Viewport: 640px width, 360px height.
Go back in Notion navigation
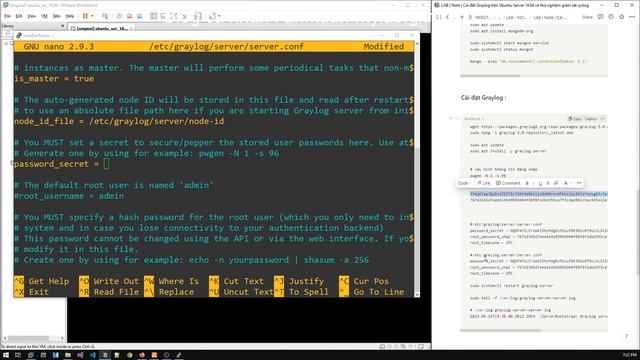[448, 17]
